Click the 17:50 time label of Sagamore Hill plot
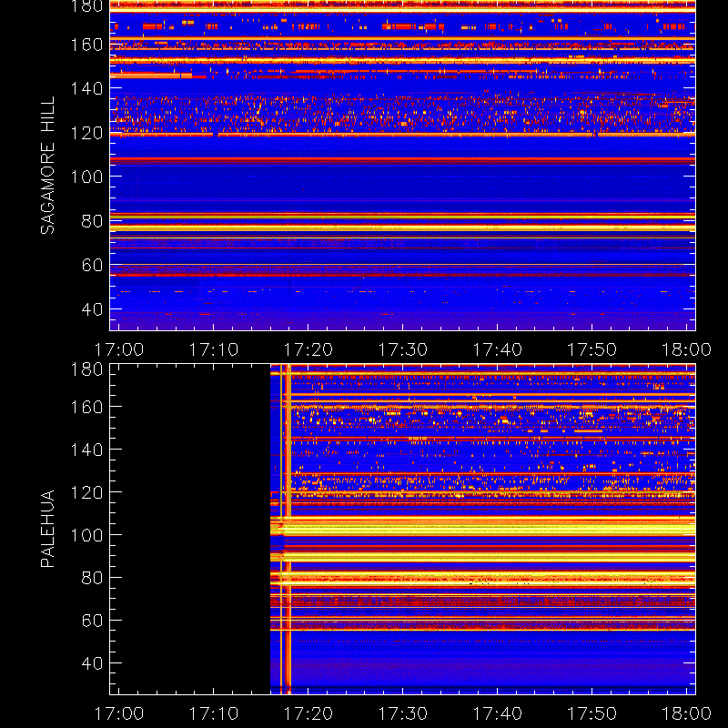The image size is (728, 728). 592,349
